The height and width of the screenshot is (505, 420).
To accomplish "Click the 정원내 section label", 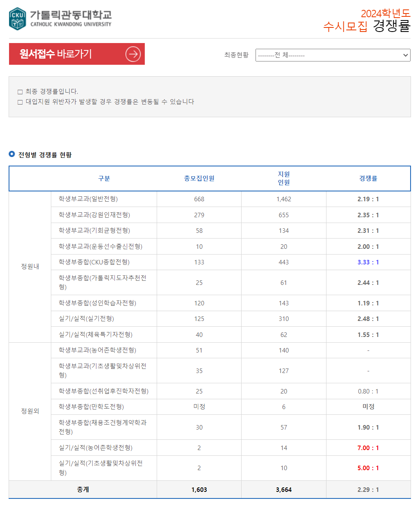I will [29, 266].
